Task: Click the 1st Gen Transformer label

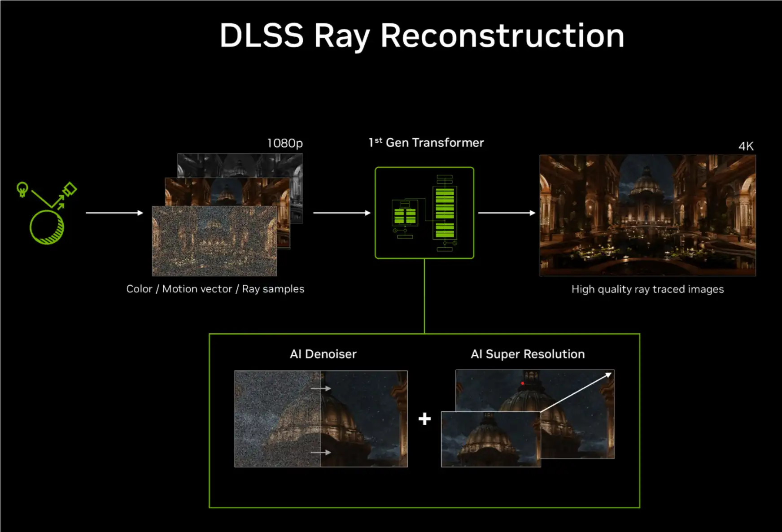Action: pos(426,143)
